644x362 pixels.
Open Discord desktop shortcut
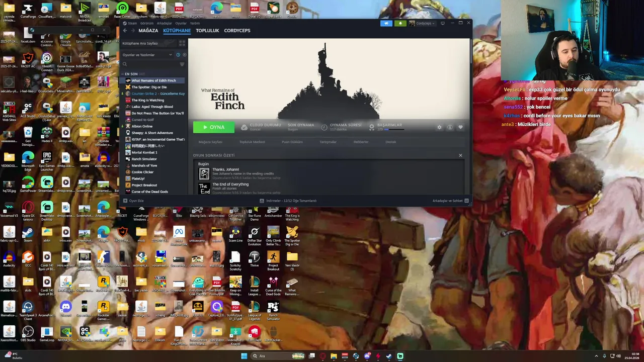click(x=66, y=309)
